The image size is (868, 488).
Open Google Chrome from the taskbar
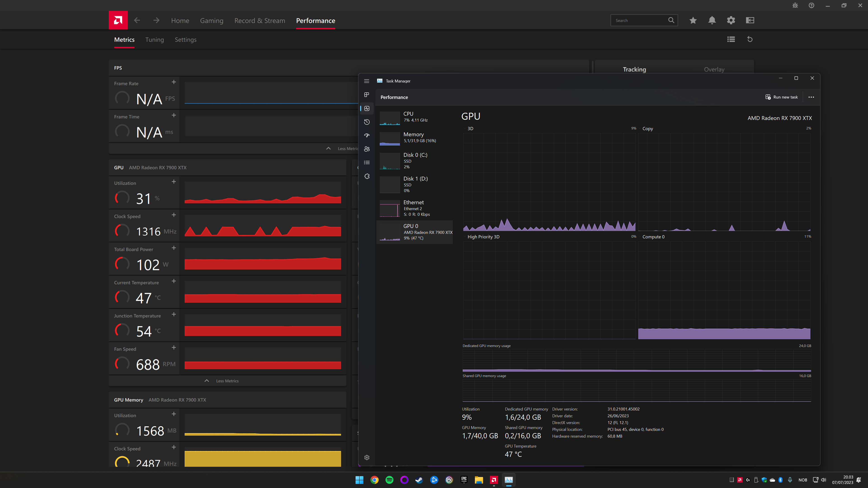374,480
